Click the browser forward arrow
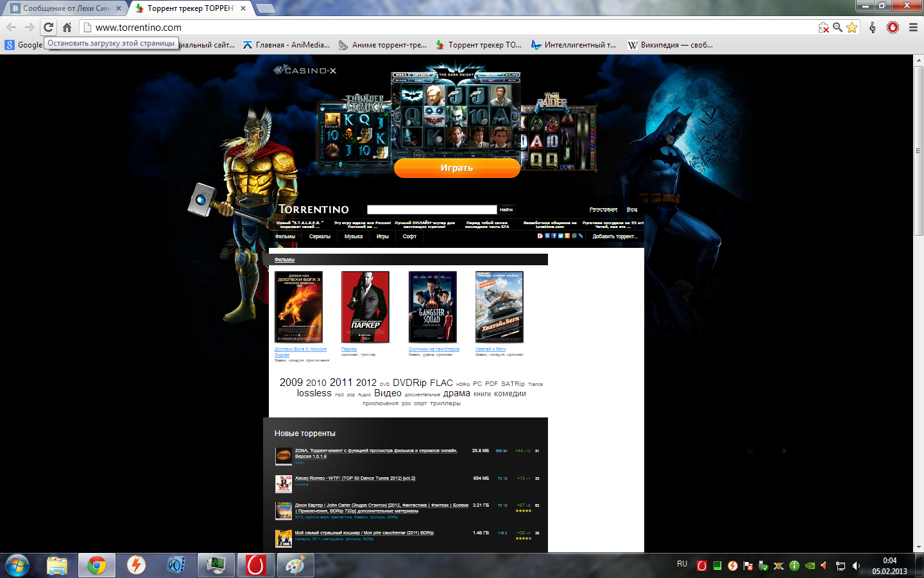Viewport: 924px width, 578px height. (x=30, y=27)
